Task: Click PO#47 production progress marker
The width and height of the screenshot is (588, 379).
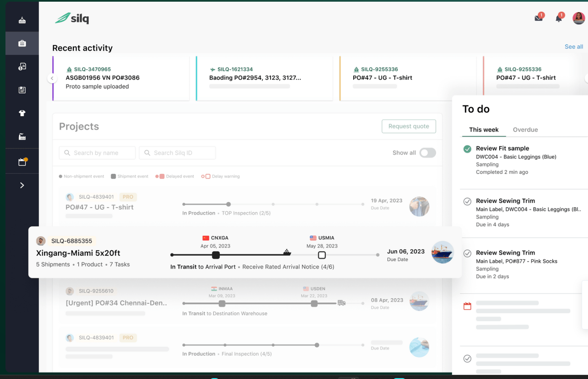Action: click(228, 204)
